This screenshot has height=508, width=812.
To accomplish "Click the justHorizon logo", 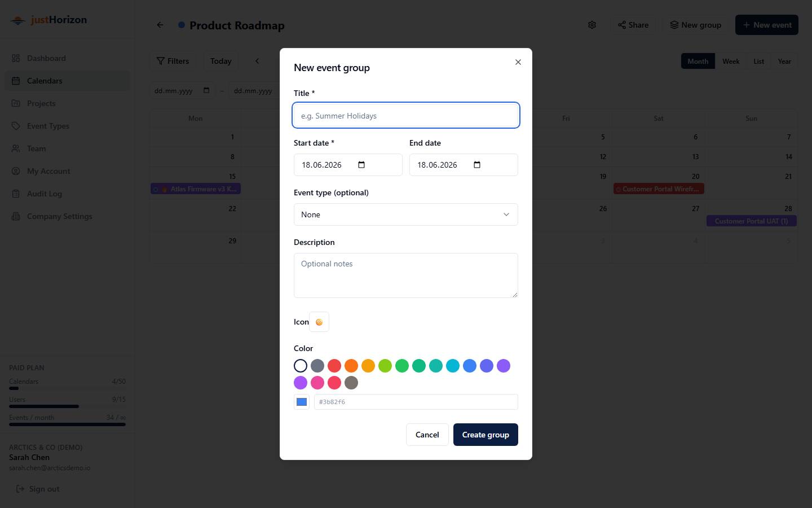I will (49, 20).
